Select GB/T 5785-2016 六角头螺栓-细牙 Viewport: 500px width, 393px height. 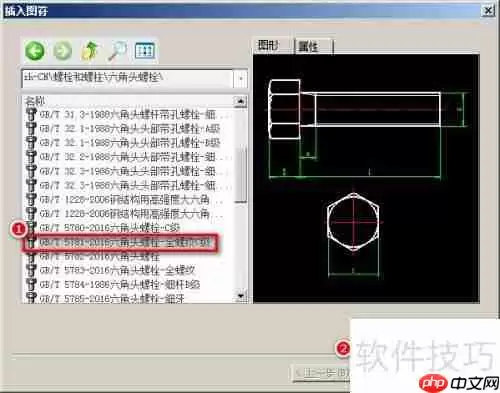(x=112, y=298)
